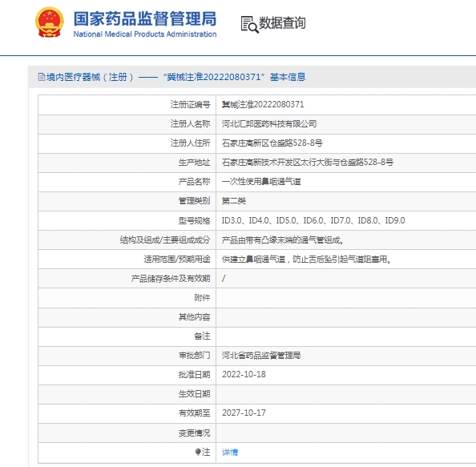Click the 有效期至 label
Screen dimensions: 476x467
[194, 413]
